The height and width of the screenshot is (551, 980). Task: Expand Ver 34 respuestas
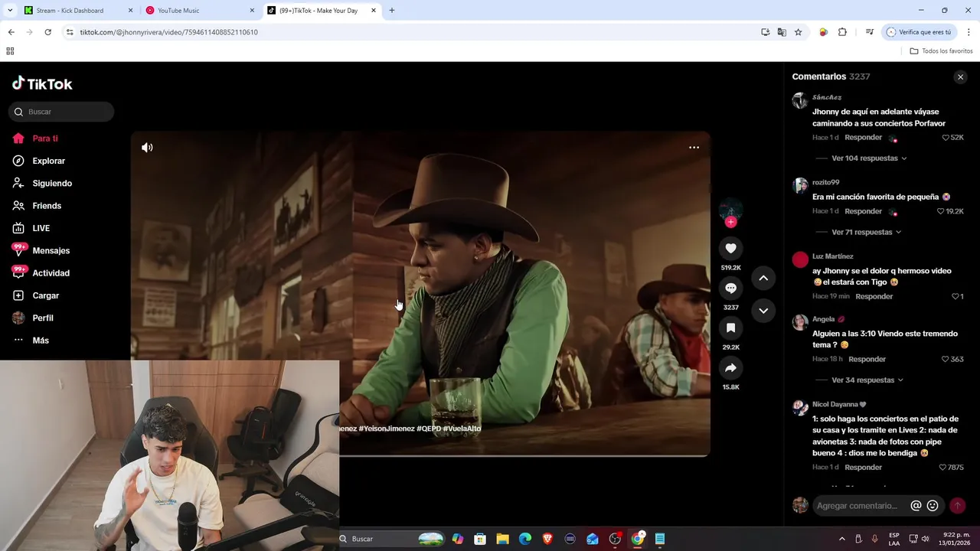(x=867, y=380)
